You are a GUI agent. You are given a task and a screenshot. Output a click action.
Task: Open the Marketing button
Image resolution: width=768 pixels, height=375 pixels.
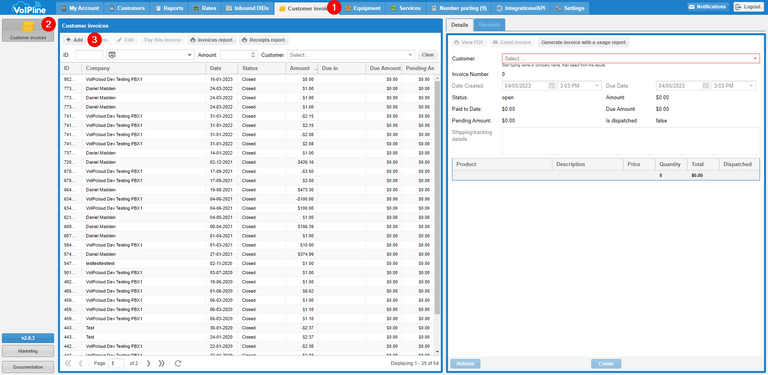point(28,351)
